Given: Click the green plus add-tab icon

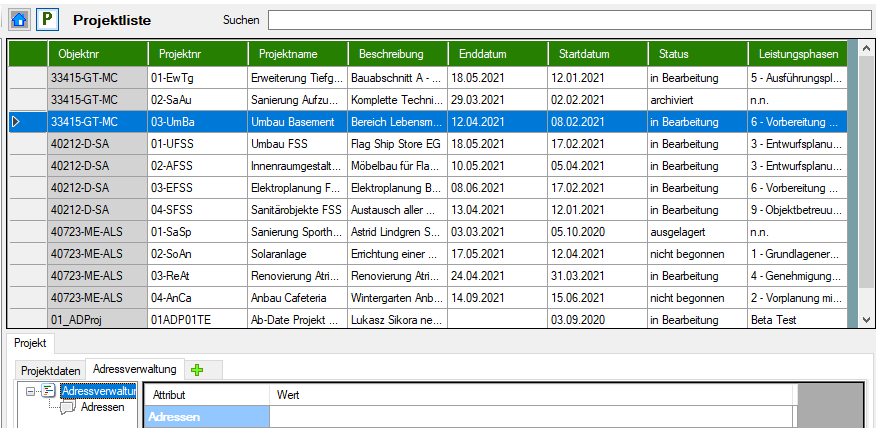Looking at the screenshot, I should [196, 369].
